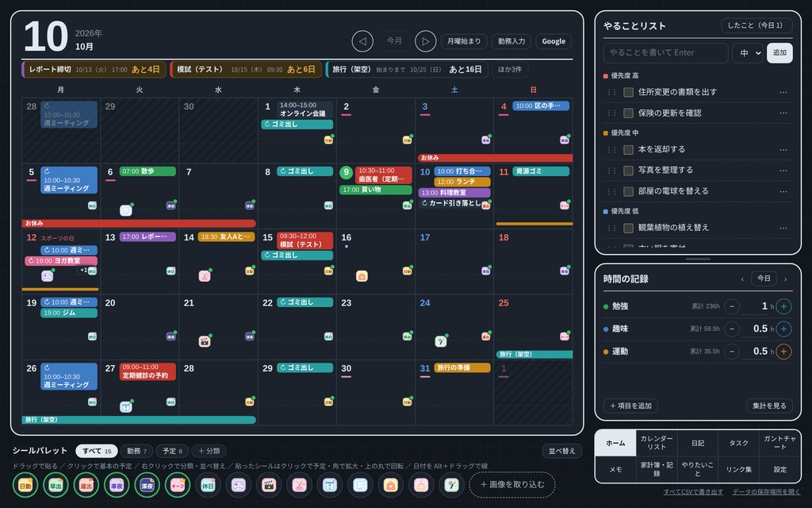812x508 pixels.
Task: Pick the movie clapperboard sticker in the palette
Action: coord(269,486)
